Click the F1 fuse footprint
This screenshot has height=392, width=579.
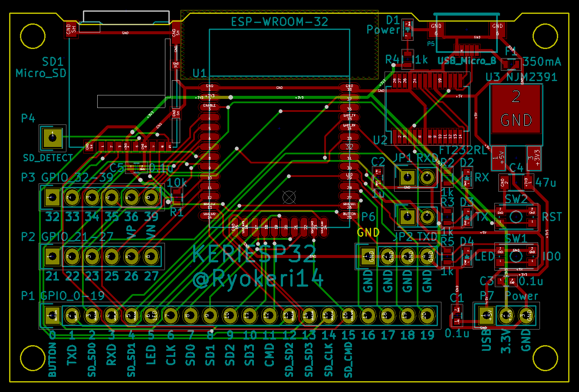coord(511,65)
